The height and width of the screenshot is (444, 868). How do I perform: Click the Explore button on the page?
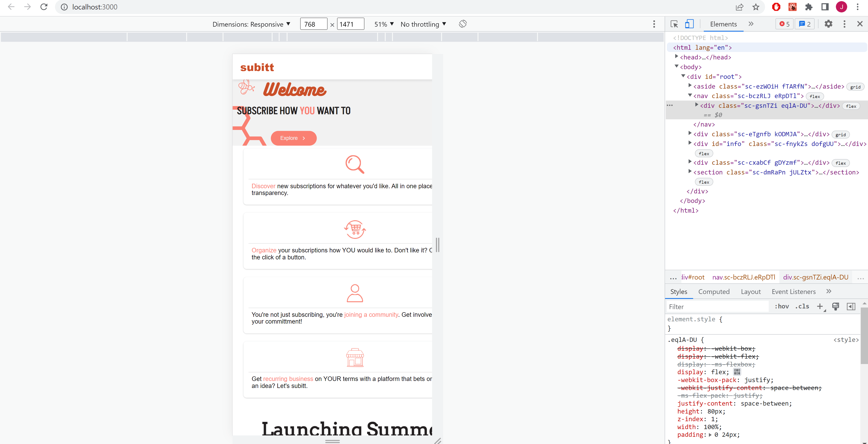point(293,138)
